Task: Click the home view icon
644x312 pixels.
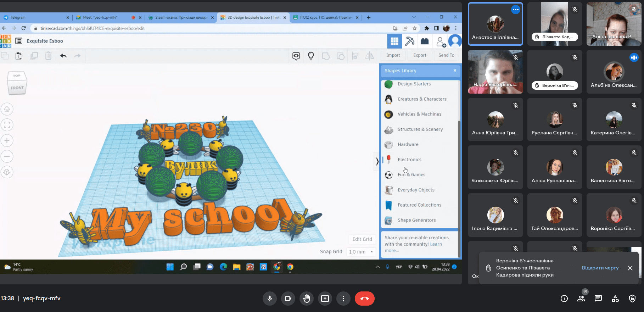Action: (7, 109)
